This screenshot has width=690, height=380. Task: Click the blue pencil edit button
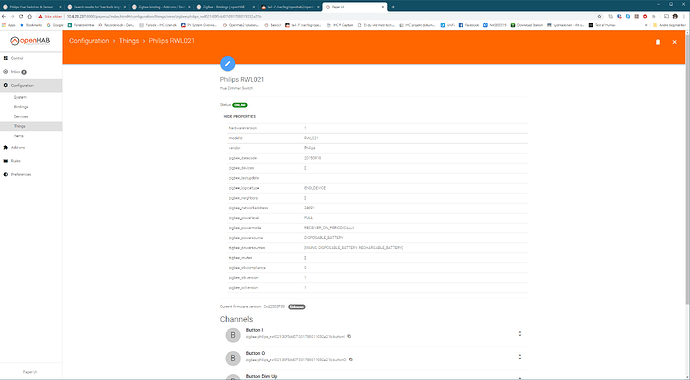tap(228, 63)
